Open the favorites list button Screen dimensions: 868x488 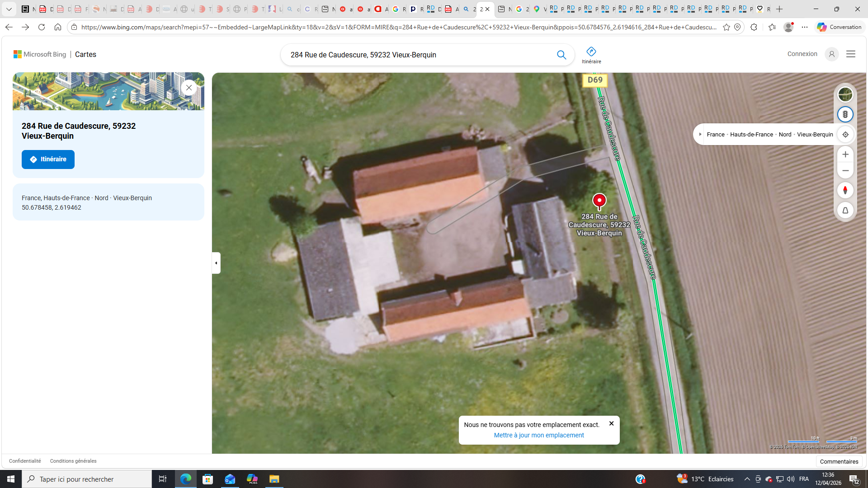point(772,27)
